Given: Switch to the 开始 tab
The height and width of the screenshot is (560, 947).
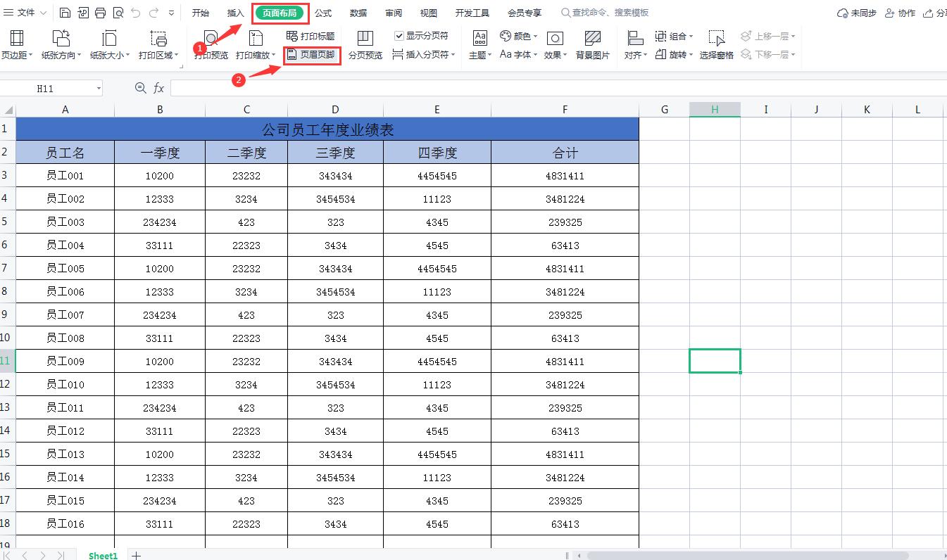Looking at the screenshot, I should pos(201,13).
